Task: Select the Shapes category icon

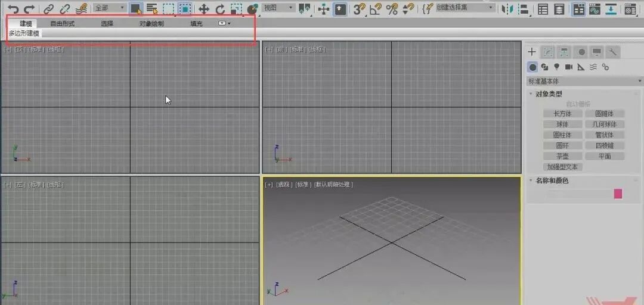Action: pyautogui.click(x=544, y=67)
